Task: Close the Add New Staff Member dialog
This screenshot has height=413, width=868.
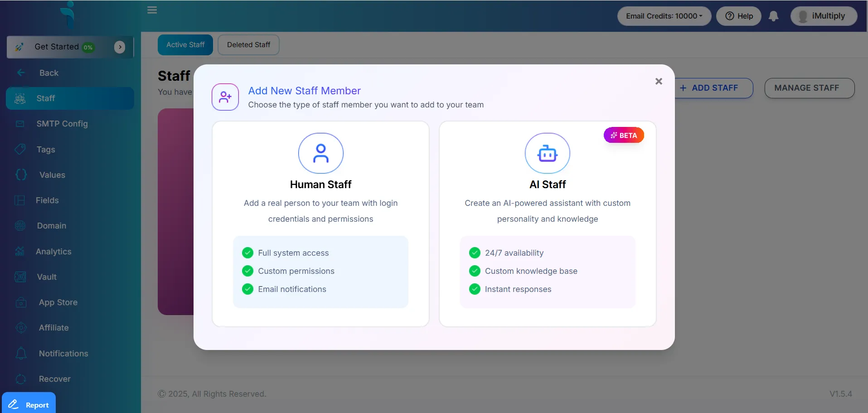Action: (x=659, y=81)
